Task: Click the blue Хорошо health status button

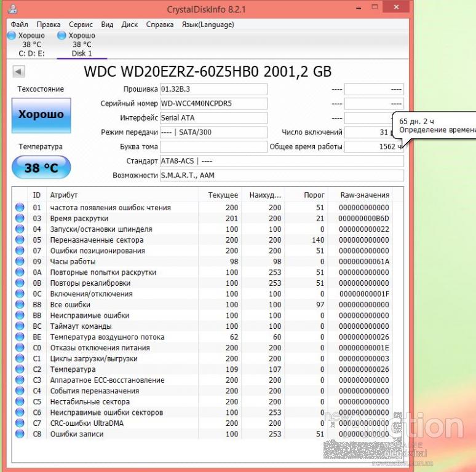Action: pos(41,116)
